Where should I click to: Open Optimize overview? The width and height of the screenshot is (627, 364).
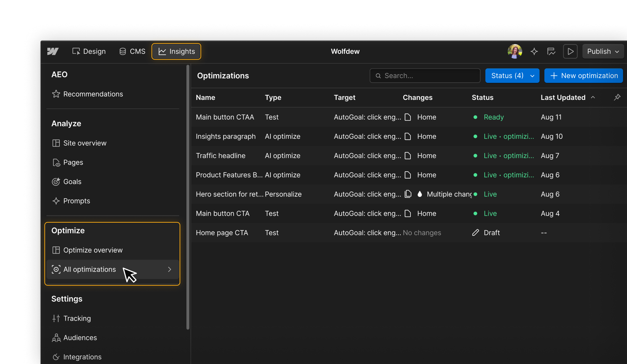click(113, 250)
